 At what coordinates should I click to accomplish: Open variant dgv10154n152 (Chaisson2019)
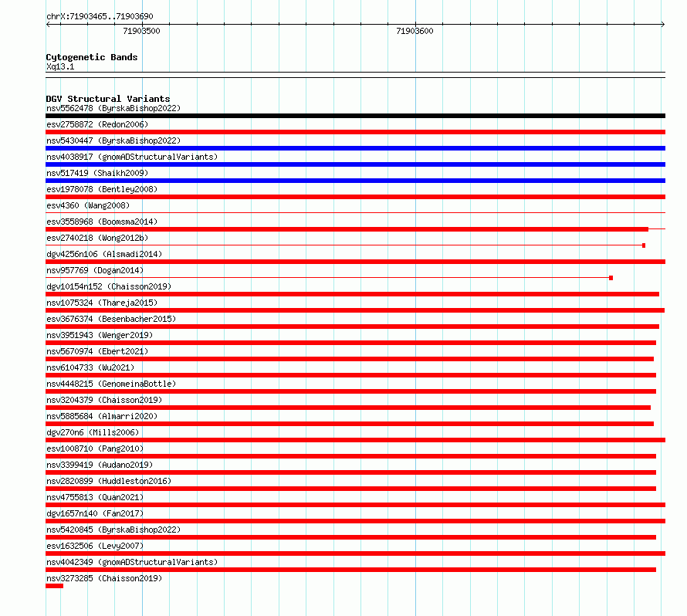(x=109, y=286)
